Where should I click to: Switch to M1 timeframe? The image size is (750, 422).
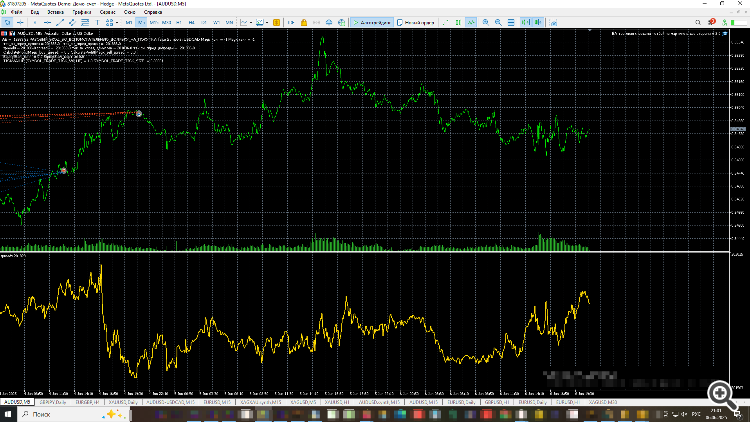129,22
